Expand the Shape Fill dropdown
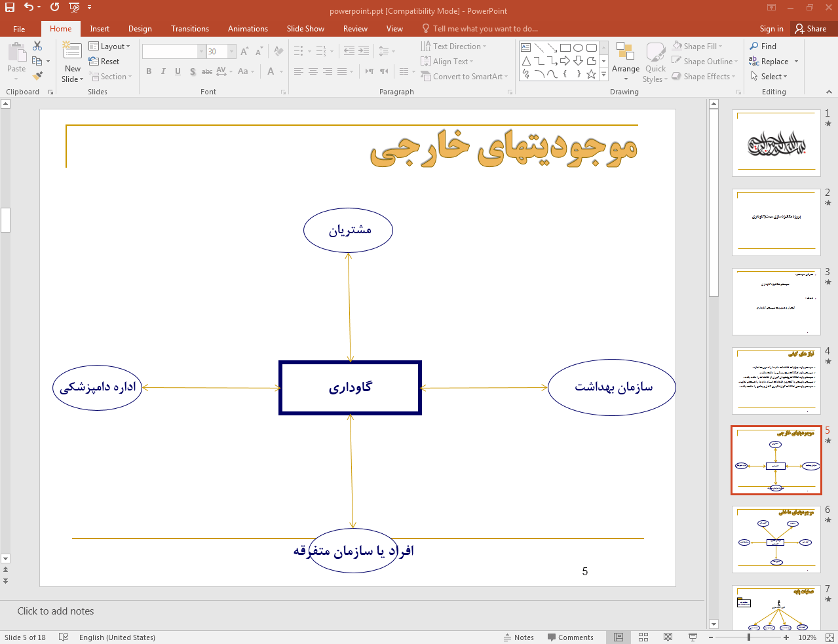 click(x=698, y=47)
